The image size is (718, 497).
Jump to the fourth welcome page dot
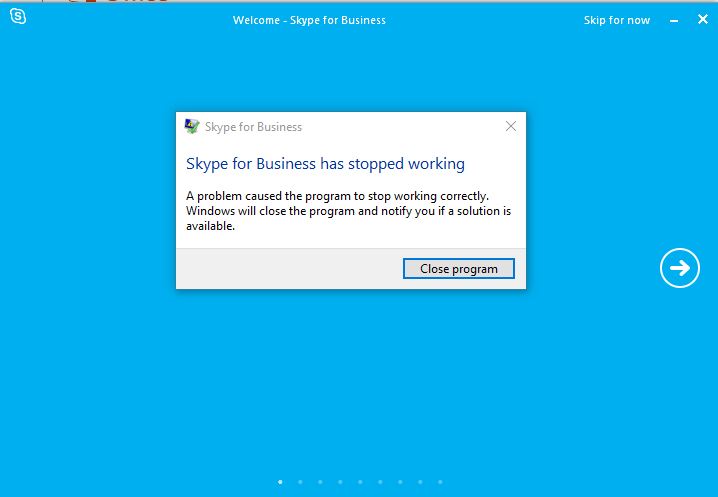coord(340,482)
